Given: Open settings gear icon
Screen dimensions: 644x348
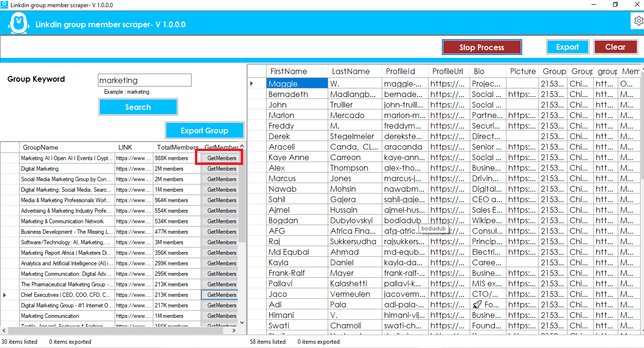Looking at the screenshot, I should 638,21.
